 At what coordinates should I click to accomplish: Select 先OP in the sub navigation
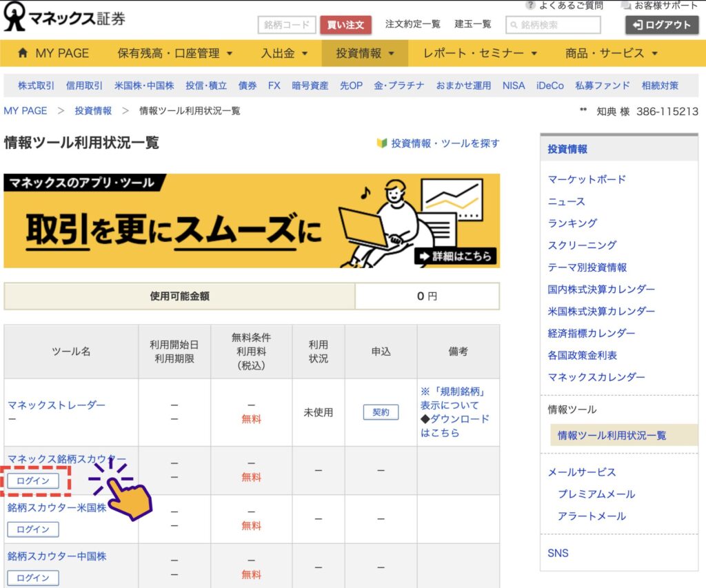coord(351,85)
